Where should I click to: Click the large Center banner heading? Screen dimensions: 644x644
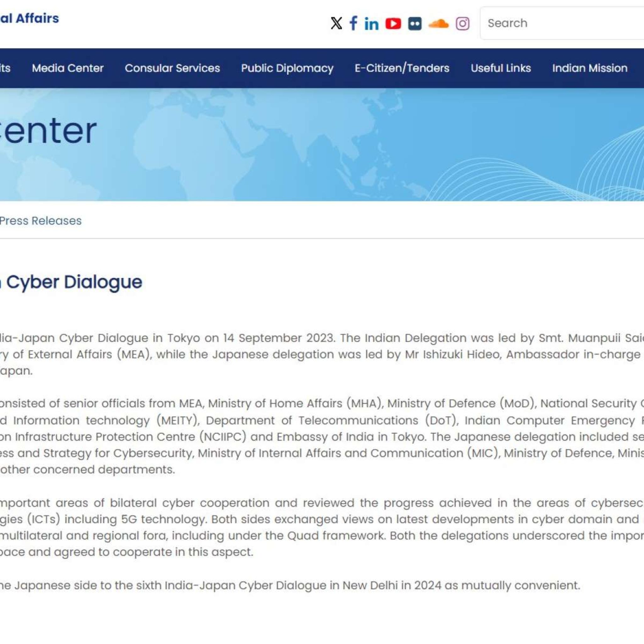tap(48, 131)
